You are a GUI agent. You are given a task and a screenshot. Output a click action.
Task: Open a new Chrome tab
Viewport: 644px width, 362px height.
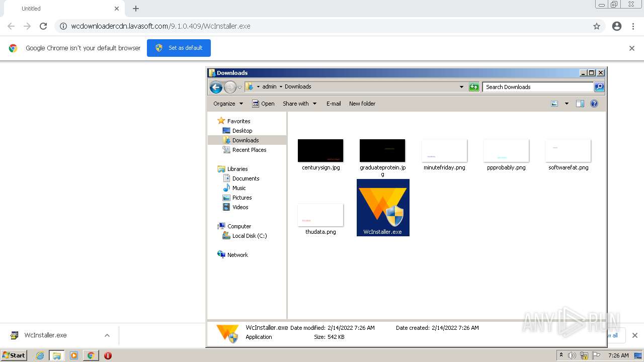click(136, 9)
